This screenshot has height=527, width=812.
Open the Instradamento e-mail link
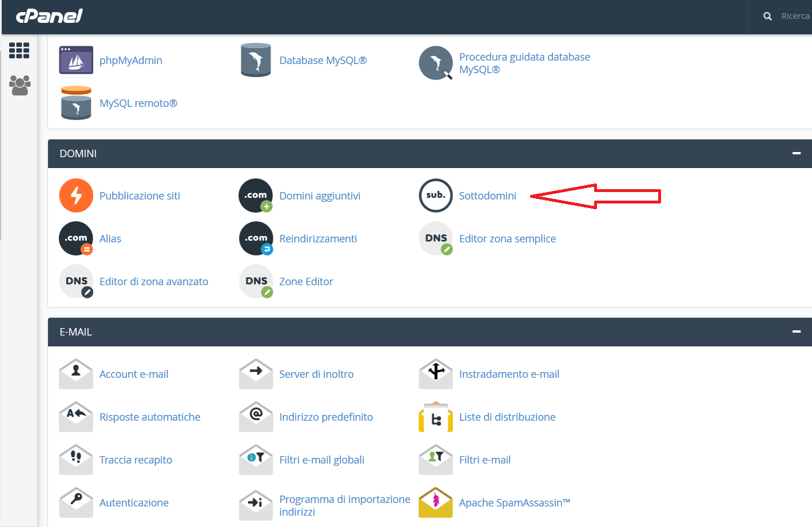coord(509,374)
